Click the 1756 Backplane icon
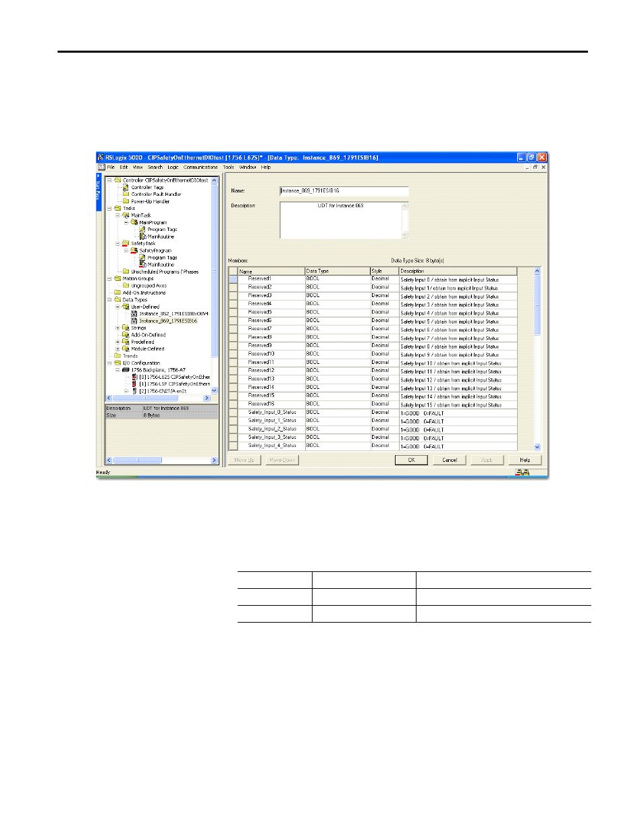The width and height of the screenshot is (644, 834). click(126, 370)
